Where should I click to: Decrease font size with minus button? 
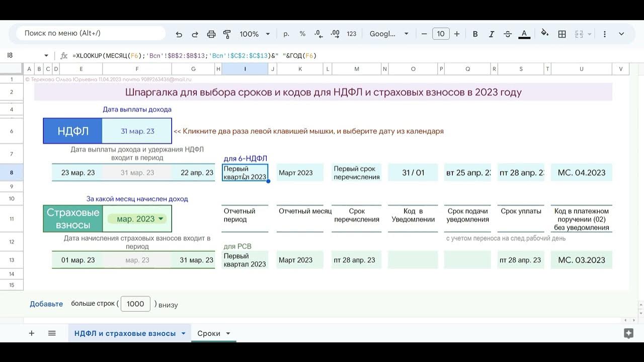424,34
